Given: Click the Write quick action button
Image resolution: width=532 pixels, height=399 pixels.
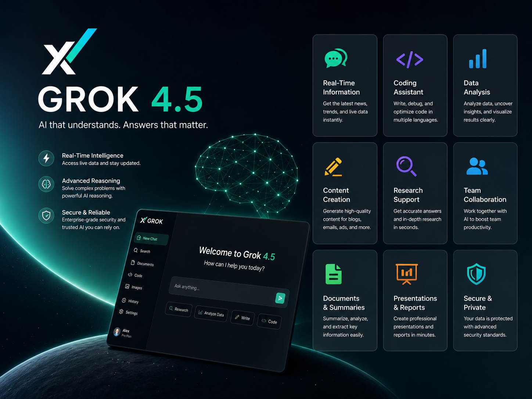Looking at the screenshot, I should [x=242, y=318].
